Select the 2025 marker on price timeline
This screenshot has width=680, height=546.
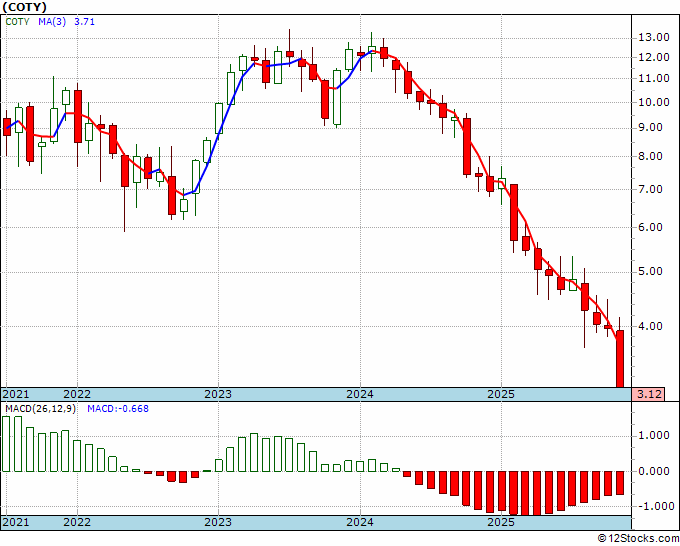click(x=501, y=394)
